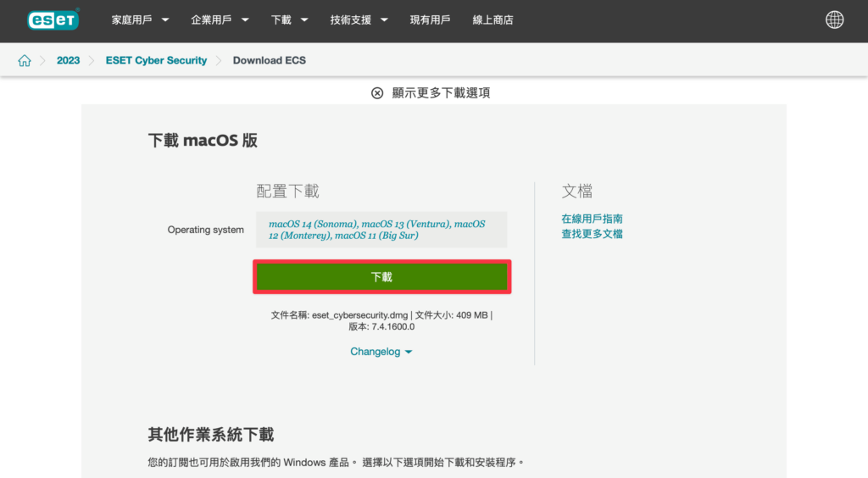
Task: Open ESET Cyber Security breadcrumb link
Action: coord(156,60)
